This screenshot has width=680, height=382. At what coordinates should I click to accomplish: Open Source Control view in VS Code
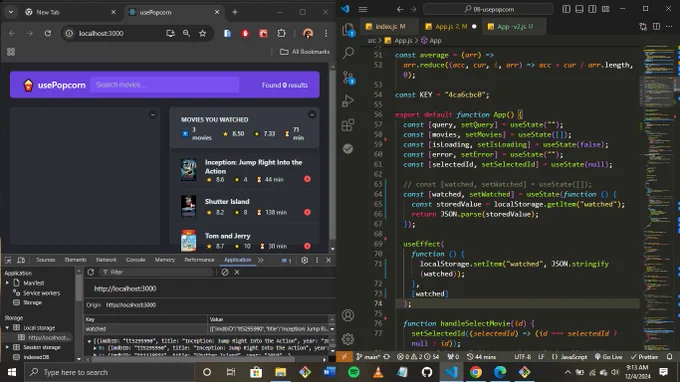coord(348,78)
